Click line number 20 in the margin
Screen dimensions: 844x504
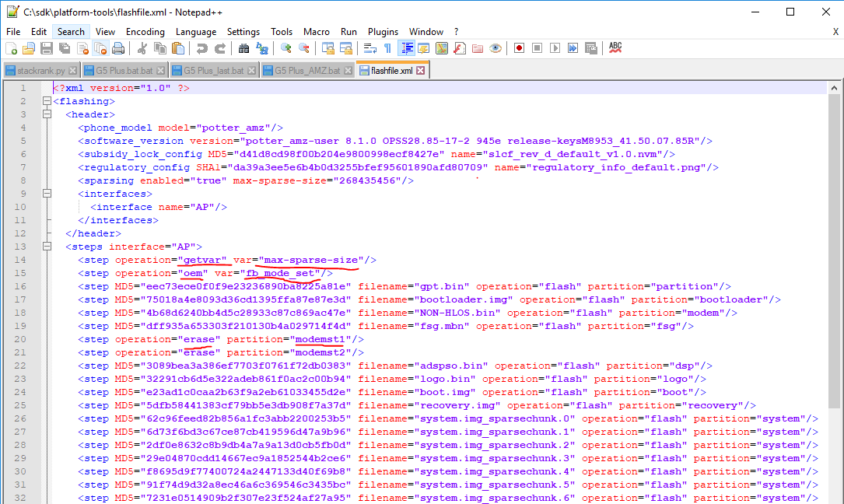coord(20,339)
